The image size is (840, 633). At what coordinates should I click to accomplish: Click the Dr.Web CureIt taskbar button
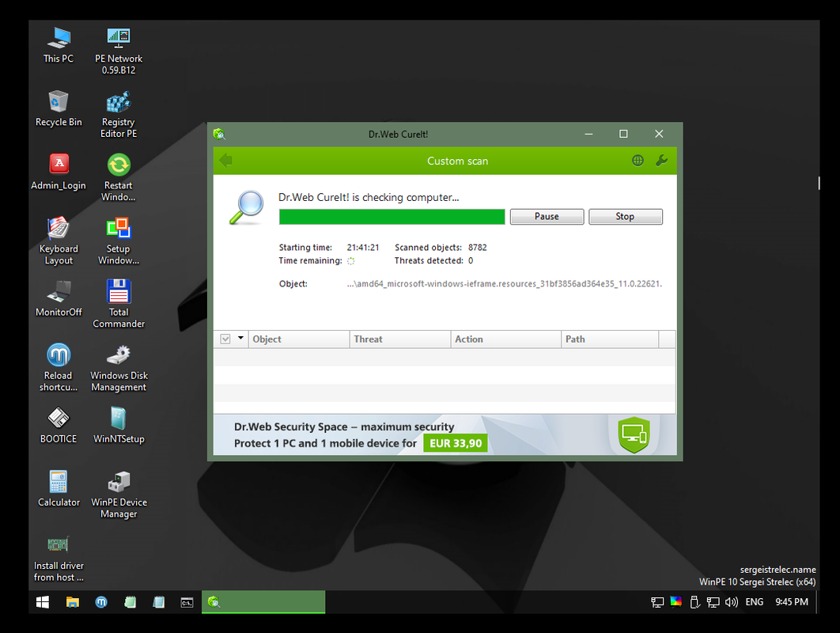point(263,602)
